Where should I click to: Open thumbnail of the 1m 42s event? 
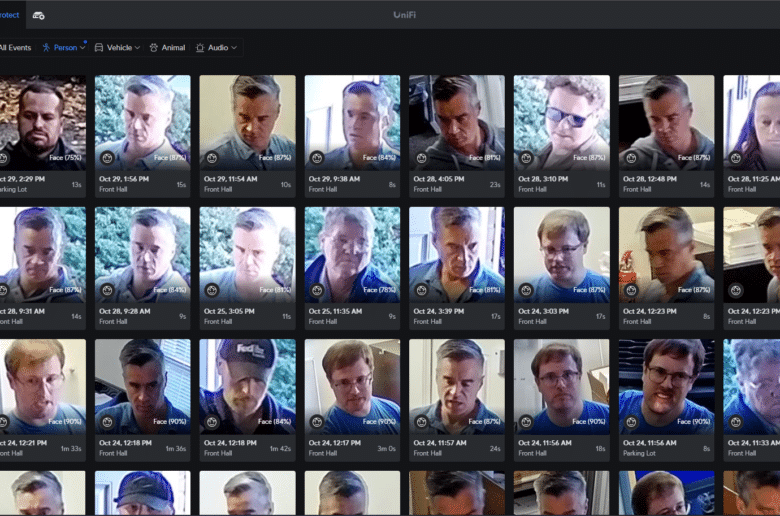247,387
